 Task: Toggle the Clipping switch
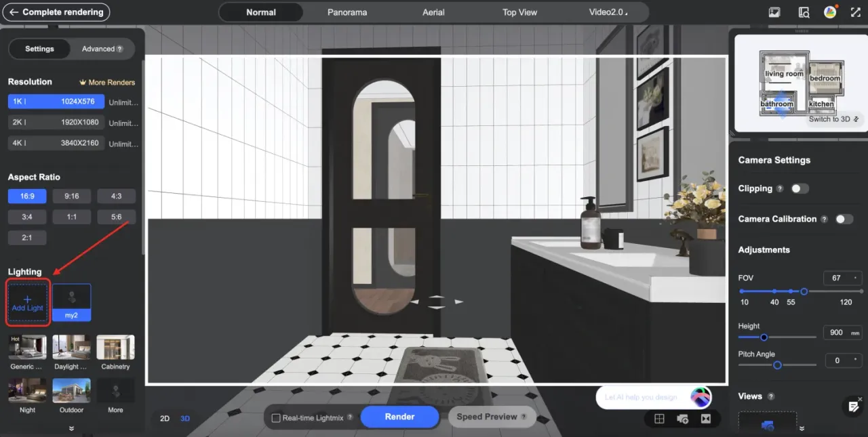click(800, 188)
